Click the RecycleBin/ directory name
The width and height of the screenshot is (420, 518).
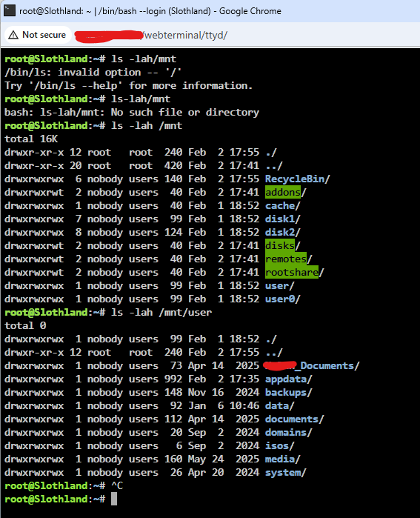[297, 179]
